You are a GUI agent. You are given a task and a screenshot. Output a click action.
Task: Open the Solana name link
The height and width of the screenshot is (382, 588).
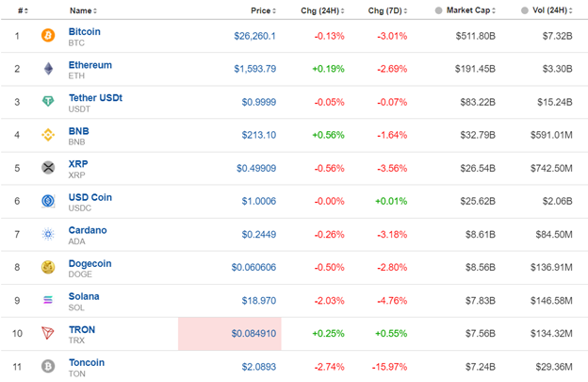click(x=84, y=296)
